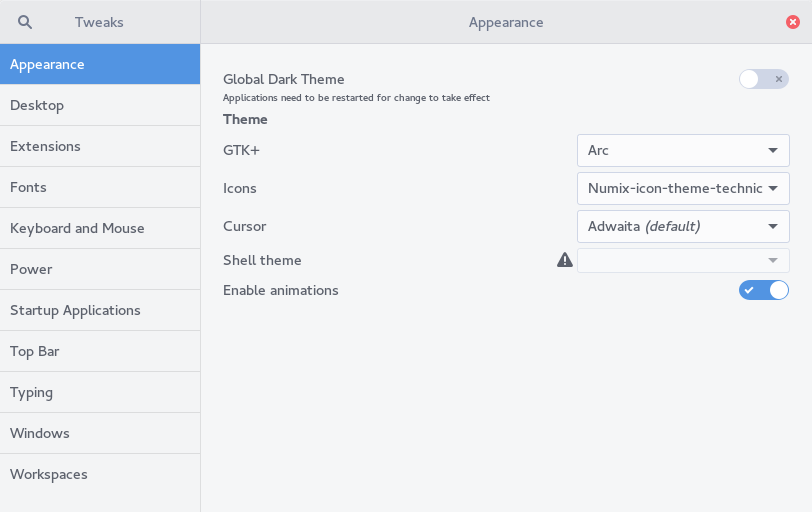812x512 pixels.
Task: Expand the Cursor theme dropdown
Action: tap(683, 226)
